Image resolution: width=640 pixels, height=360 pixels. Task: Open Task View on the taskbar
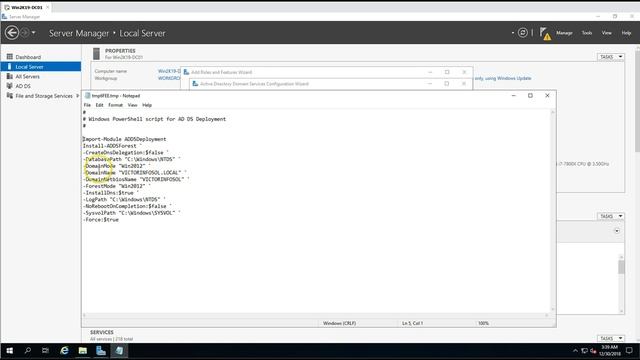(x=45, y=351)
